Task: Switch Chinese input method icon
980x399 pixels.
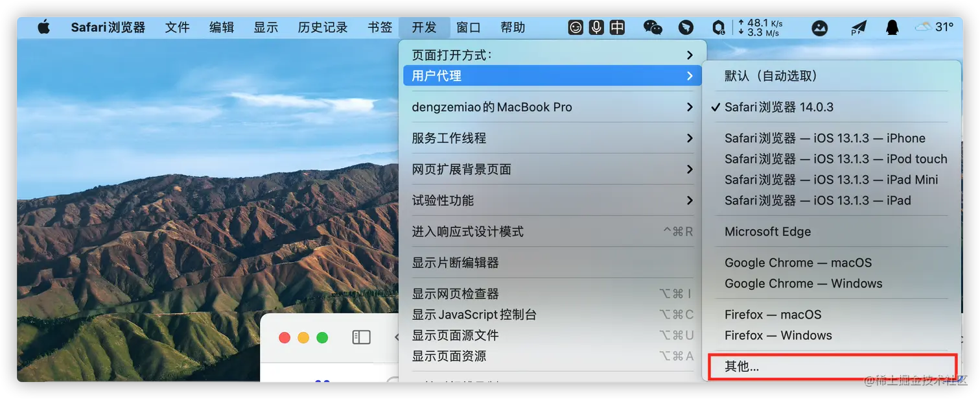Action: coord(618,27)
